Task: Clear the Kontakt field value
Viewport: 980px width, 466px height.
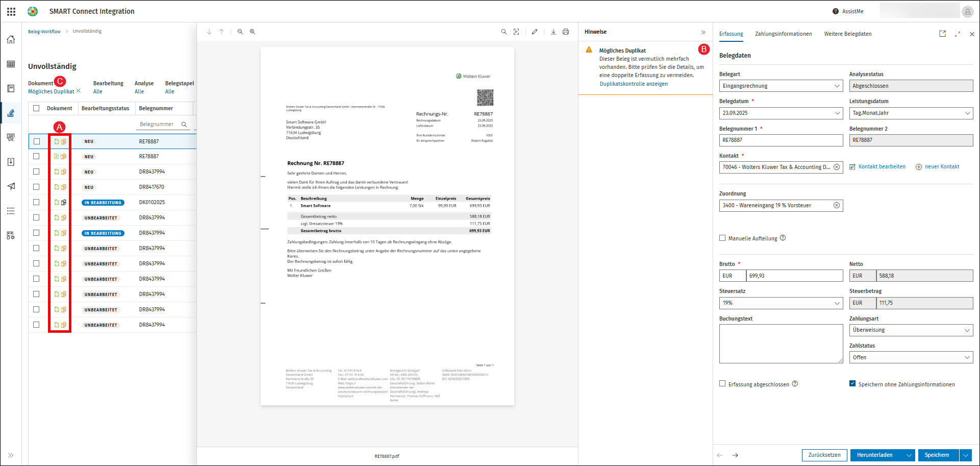Action: coord(837,167)
